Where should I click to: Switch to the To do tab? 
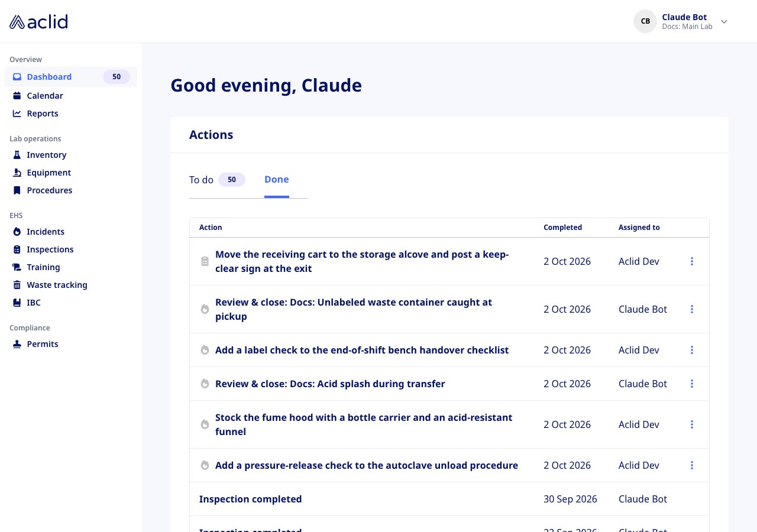217,180
